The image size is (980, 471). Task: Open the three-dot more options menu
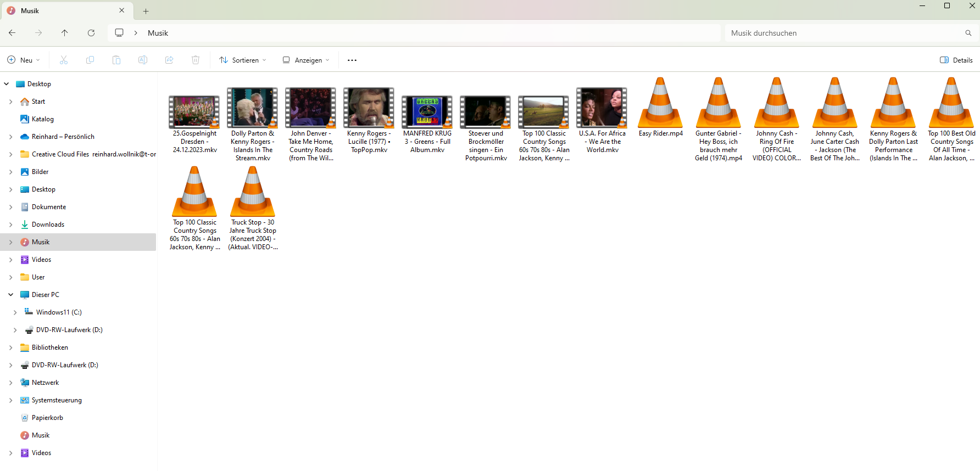[x=352, y=60]
